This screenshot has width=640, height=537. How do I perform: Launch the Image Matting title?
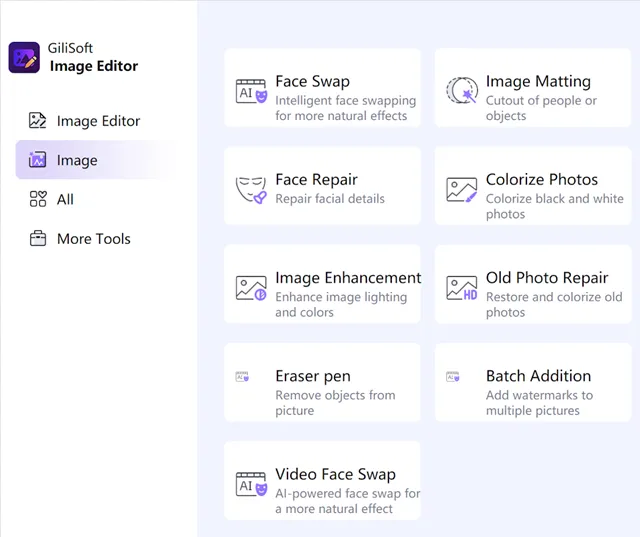(x=538, y=81)
